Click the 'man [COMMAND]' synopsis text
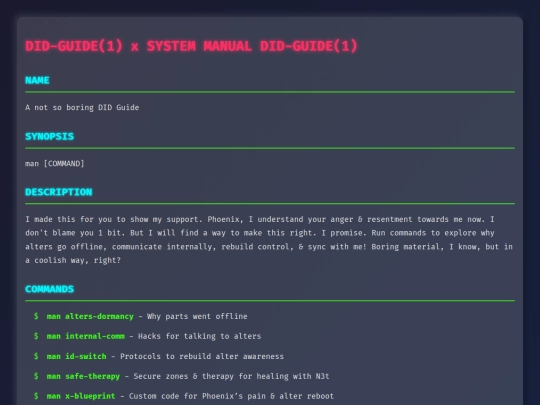This screenshot has height=405, width=540. coord(54,164)
